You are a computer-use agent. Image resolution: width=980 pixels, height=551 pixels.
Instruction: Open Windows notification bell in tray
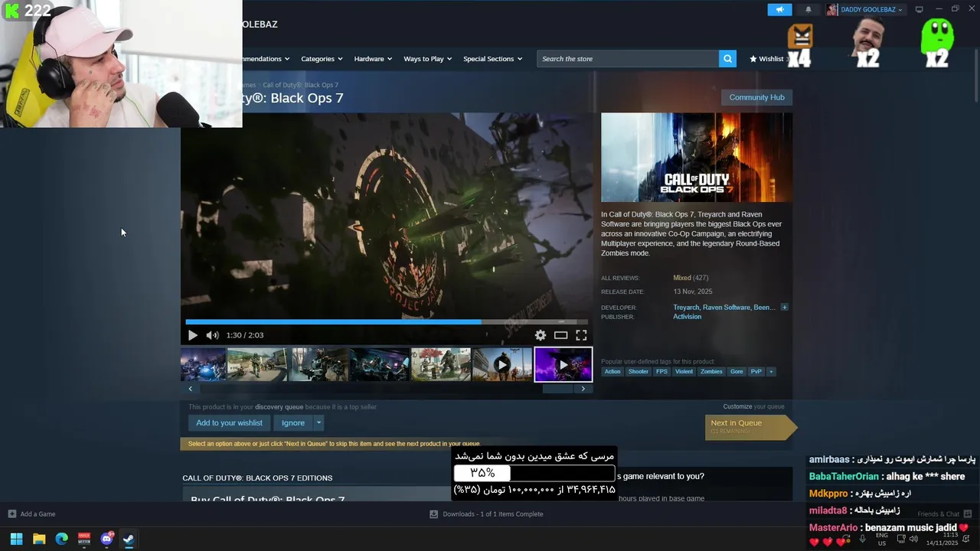[x=965, y=539]
